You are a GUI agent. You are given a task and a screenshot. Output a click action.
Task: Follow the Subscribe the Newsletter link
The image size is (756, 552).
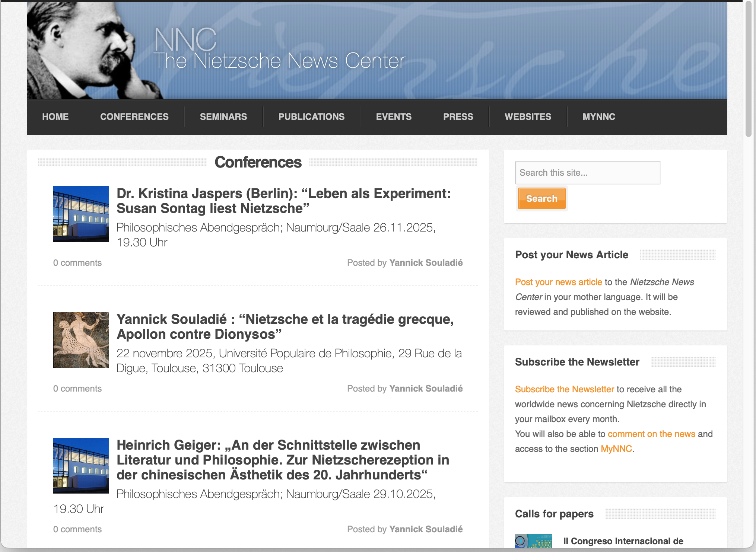point(564,389)
